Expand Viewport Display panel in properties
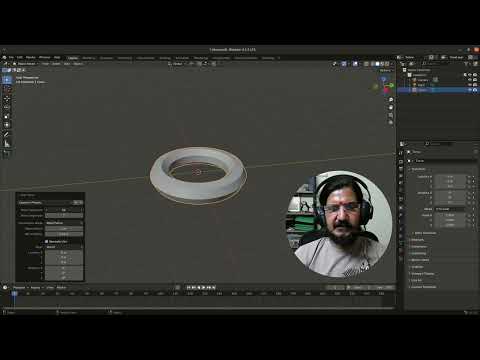 [x=422, y=273]
